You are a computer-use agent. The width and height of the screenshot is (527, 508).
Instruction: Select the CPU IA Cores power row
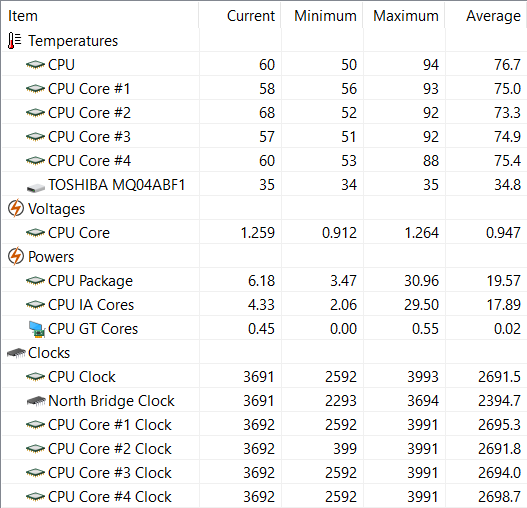(264, 305)
